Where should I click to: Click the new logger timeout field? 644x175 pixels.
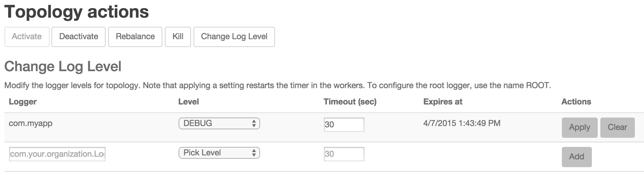click(x=344, y=154)
